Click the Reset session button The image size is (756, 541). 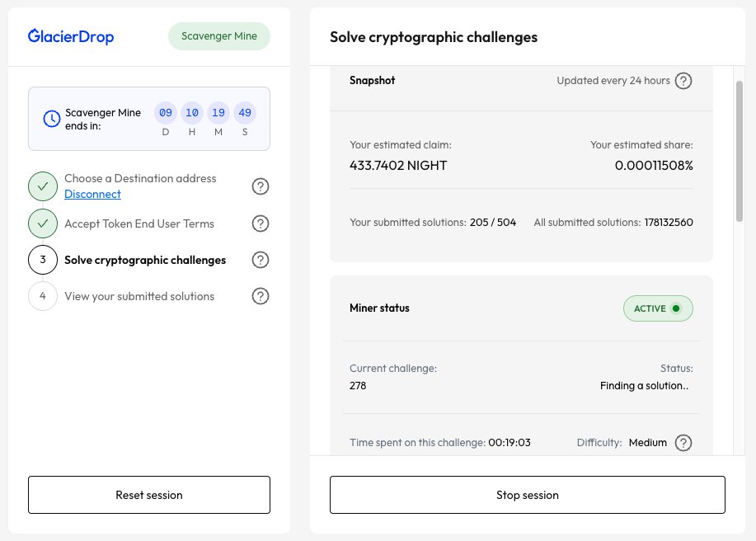tap(149, 495)
